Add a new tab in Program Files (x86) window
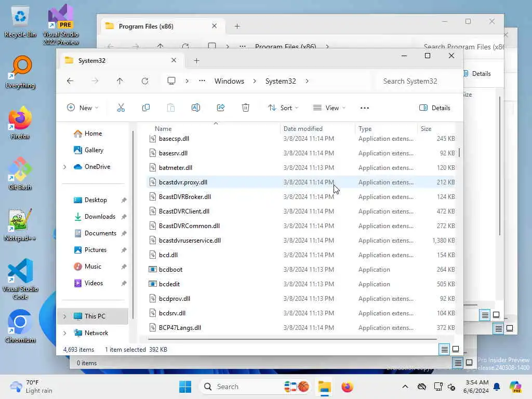The image size is (532, 399). [x=237, y=26]
